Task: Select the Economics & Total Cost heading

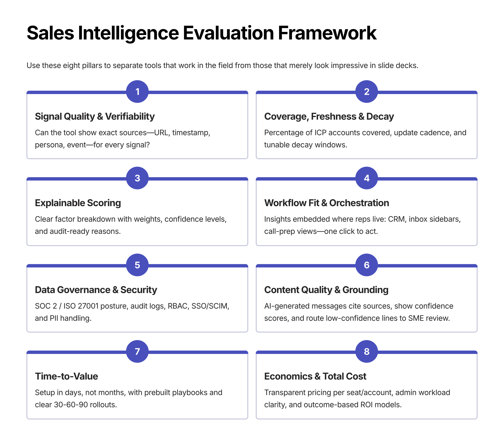Action: (x=315, y=376)
